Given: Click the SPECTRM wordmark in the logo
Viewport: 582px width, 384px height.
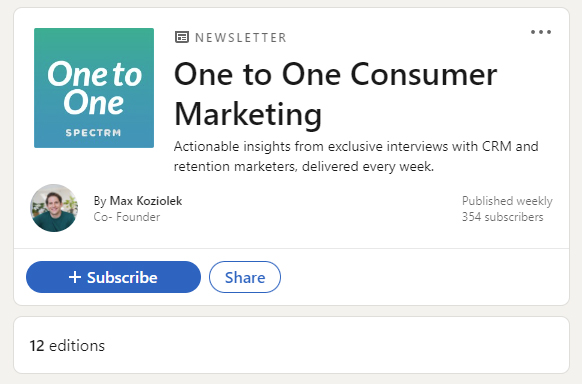Looking at the screenshot, I should [94, 133].
